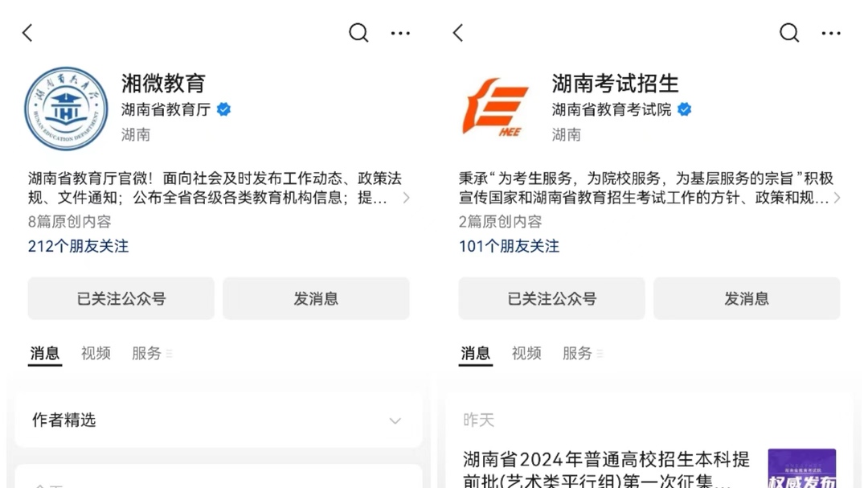Image resolution: width=868 pixels, height=488 pixels.
Task: Switch to 视频 tab under 湘微教育
Action: coord(96,353)
